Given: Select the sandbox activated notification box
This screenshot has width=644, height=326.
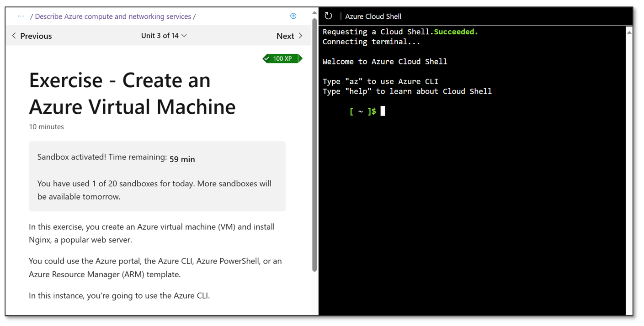Looking at the screenshot, I should click(x=157, y=176).
